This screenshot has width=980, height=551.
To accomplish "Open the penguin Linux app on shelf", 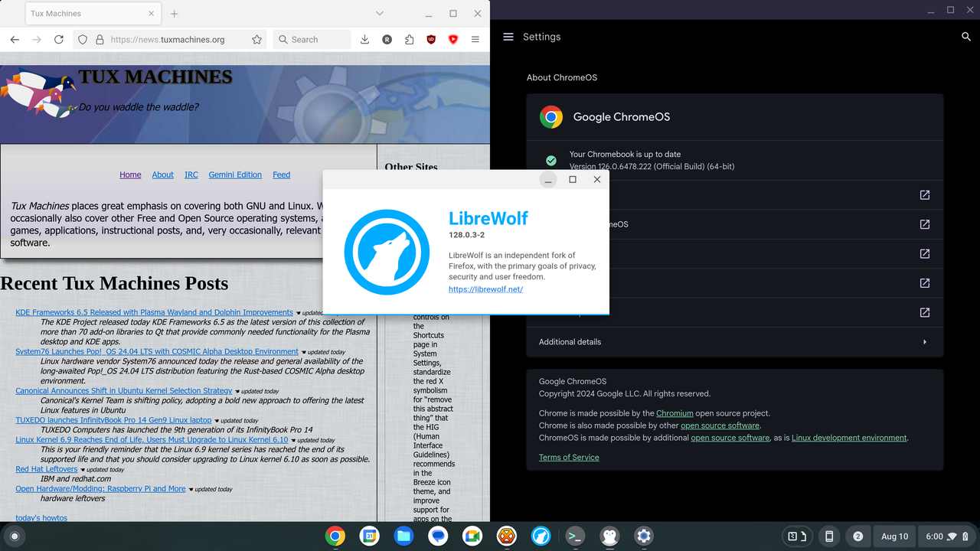I will (x=609, y=536).
